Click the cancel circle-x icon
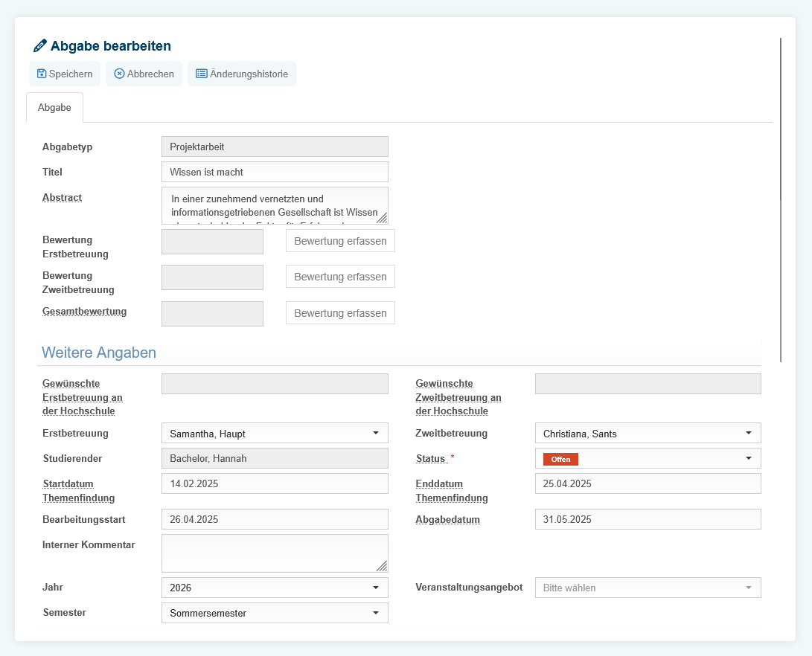Image resolution: width=812 pixels, height=656 pixels. coord(119,74)
